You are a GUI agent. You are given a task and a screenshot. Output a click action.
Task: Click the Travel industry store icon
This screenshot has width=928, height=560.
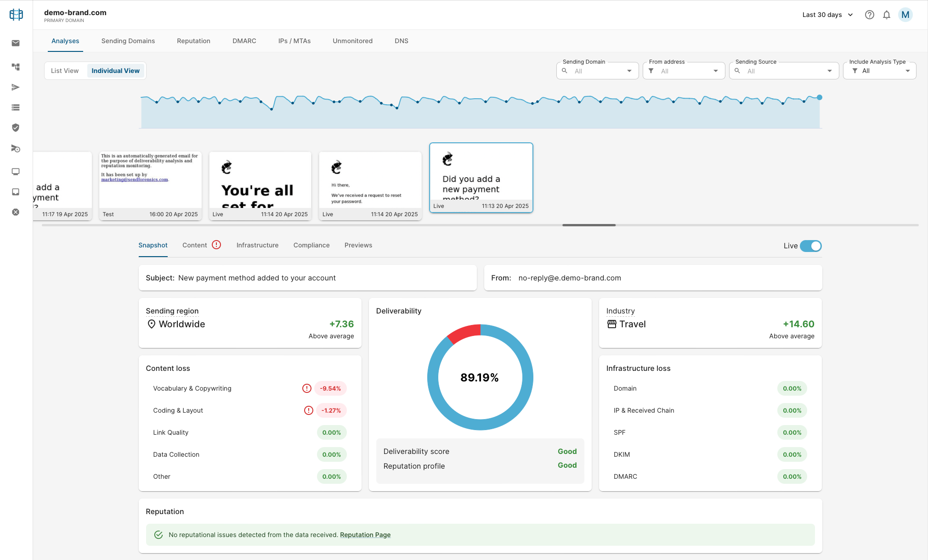tap(611, 324)
